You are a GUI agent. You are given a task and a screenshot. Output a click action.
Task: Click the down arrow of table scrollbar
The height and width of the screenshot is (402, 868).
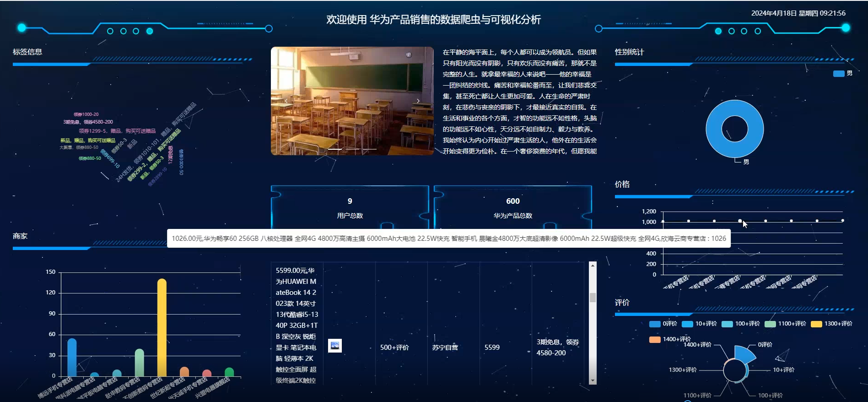pos(593,380)
